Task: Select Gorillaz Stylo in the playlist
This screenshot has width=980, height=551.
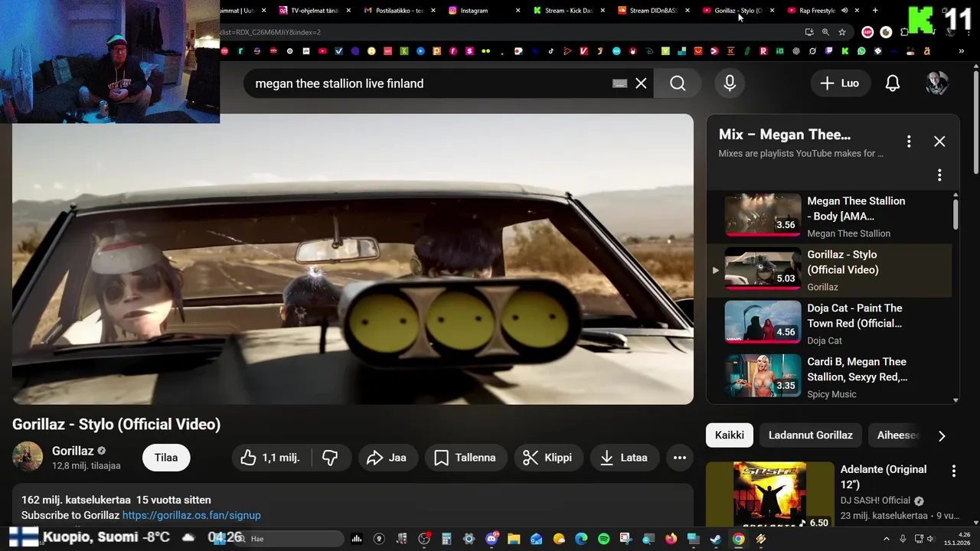Action: tap(829, 270)
